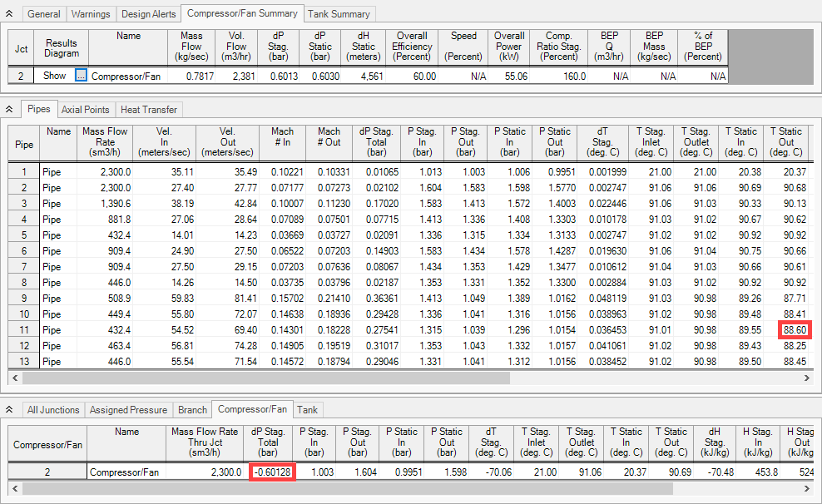Select the red-highlighted -0.60128 dP value
822x504 pixels.
pos(272,470)
